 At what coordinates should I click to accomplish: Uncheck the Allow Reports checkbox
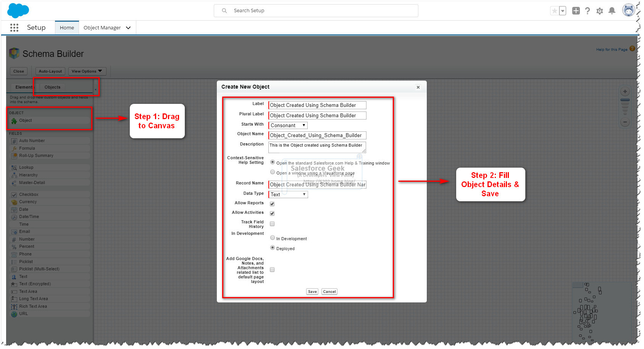click(x=272, y=204)
